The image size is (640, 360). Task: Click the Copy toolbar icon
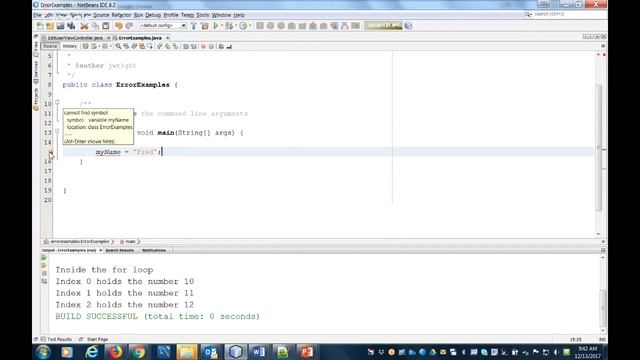[x=95, y=26]
